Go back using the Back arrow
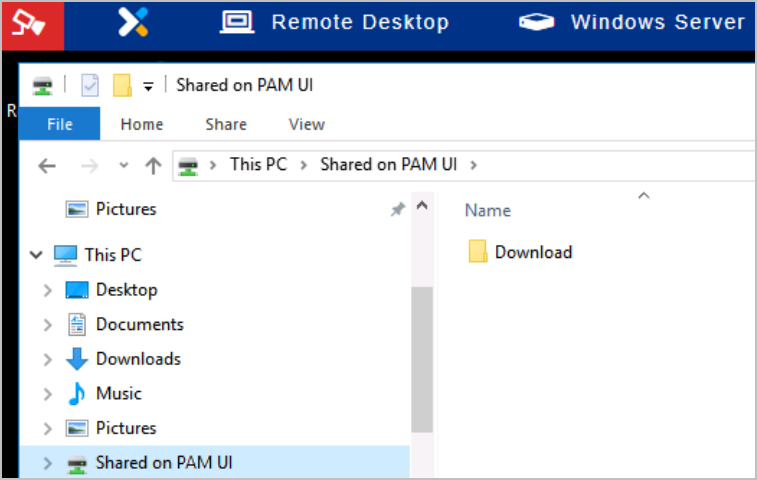 tap(47, 165)
